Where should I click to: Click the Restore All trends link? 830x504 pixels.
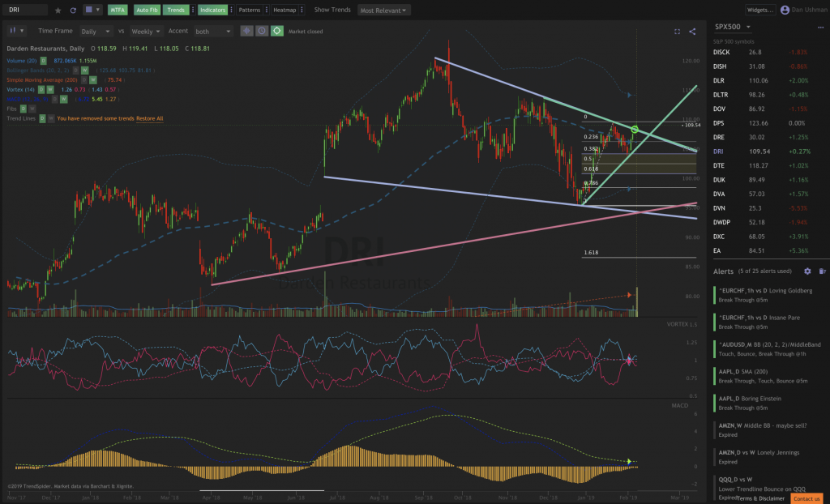[150, 118]
